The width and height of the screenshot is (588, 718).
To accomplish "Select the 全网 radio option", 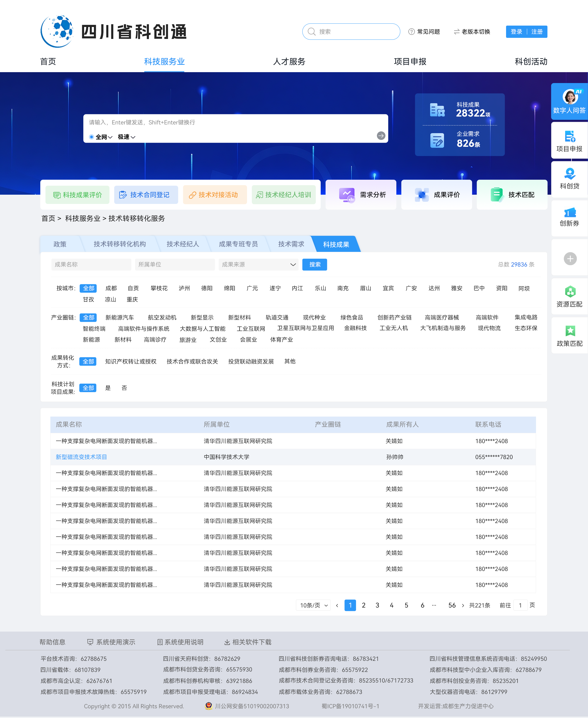I will pos(91,137).
